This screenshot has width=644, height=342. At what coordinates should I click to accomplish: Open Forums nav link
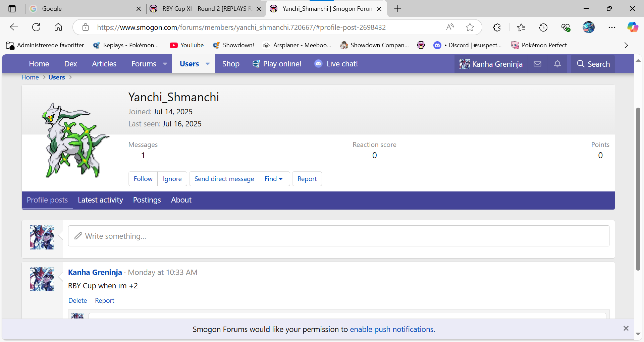coord(144,64)
